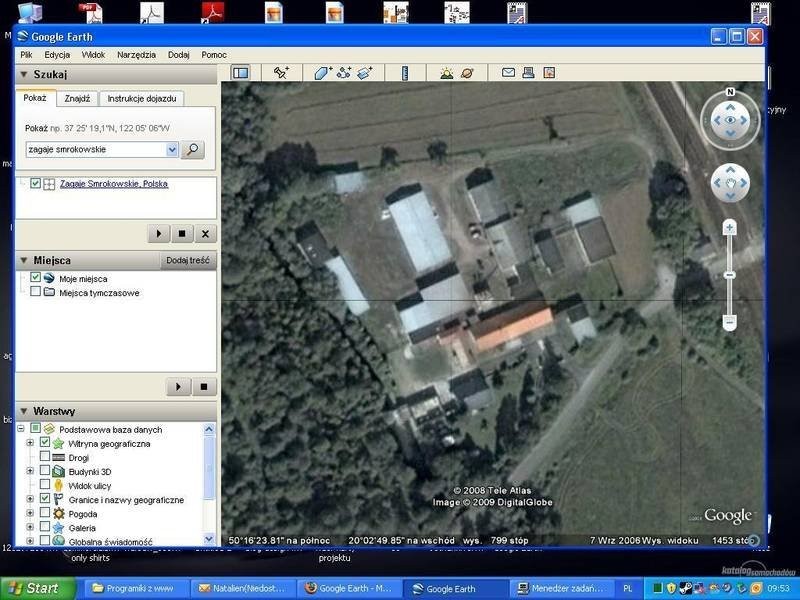
Task: Click the Dodaj treść button
Action: pyautogui.click(x=188, y=260)
